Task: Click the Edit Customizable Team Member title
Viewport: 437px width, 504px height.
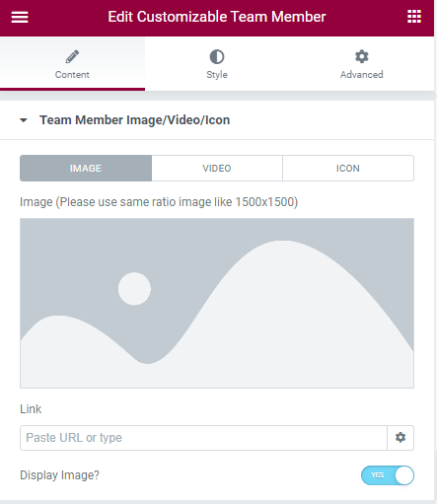Action: (217, 17)
